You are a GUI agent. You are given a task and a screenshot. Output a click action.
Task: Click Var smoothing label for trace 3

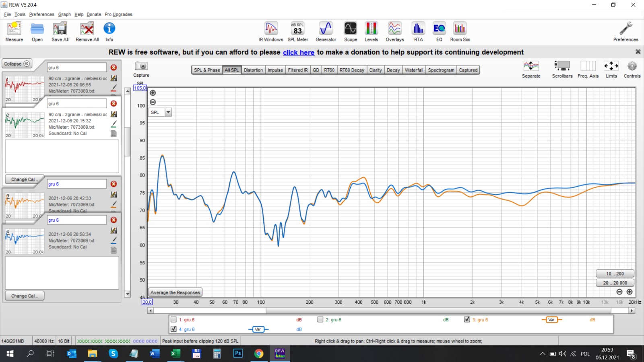click(x=551, y=320)
